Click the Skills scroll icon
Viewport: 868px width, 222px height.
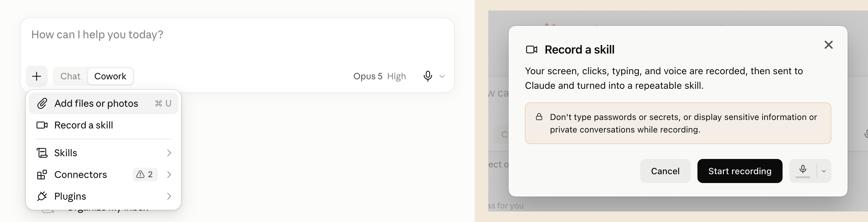tap(42, 153)
